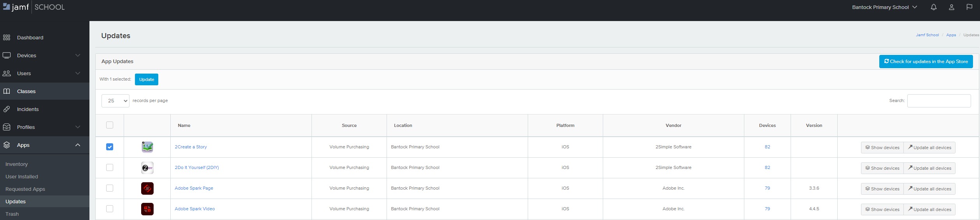The width and height of the screenshot is (980, 220).
Task: Open Dashboard in the sidebar
Action: [45, 38]
